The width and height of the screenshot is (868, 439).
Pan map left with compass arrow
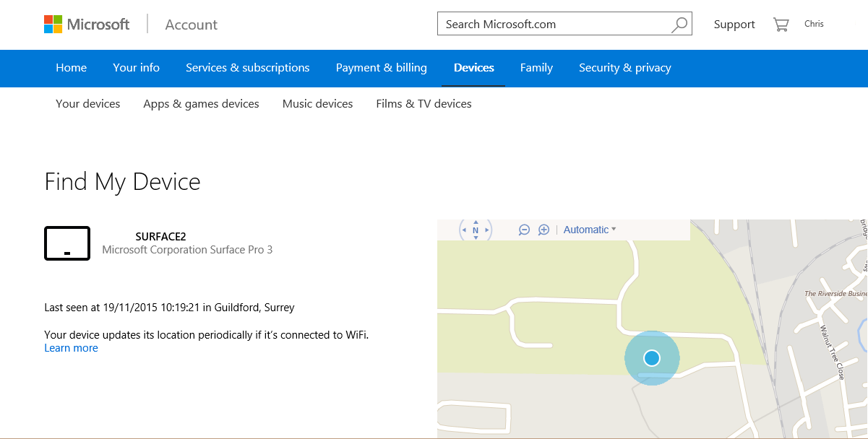pyautogui.click(x=464, y=230)
